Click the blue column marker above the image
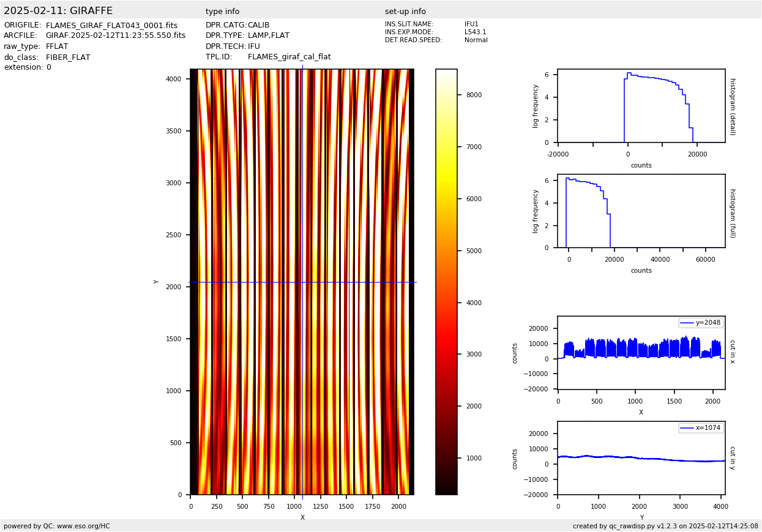The width and height of the screenshot is (762, 532). point(302,66)
